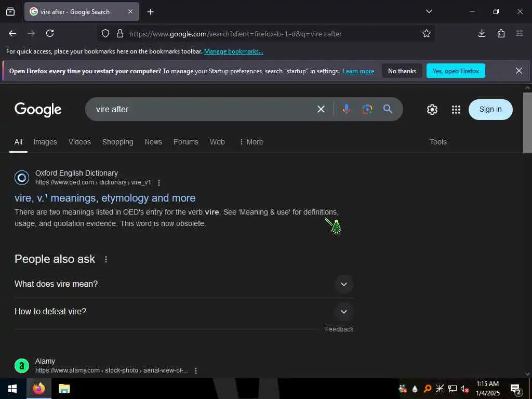The image size is (532, 399).
Task: Open tracking protection shield icon
Action: tap(105, 34)
